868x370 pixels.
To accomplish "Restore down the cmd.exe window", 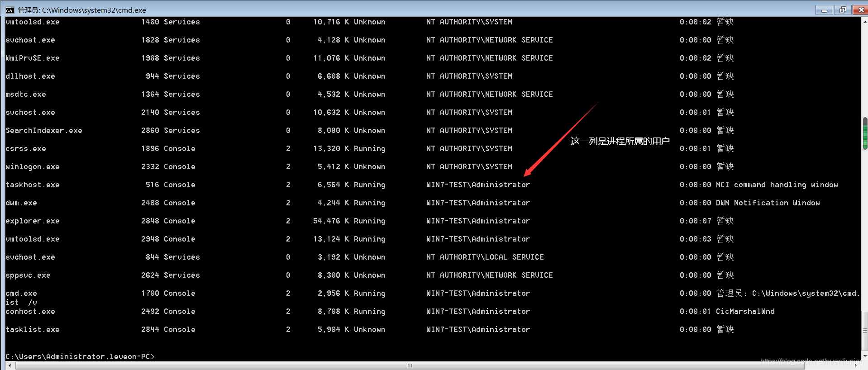I will click(x=842, y=10).
